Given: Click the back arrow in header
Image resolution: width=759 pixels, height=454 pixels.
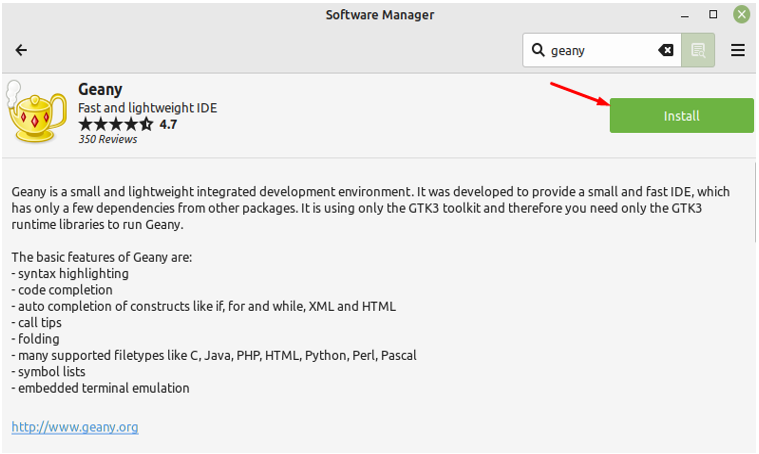Looking at the screenshot, I should pyautogui.click(x=21, y=51).
